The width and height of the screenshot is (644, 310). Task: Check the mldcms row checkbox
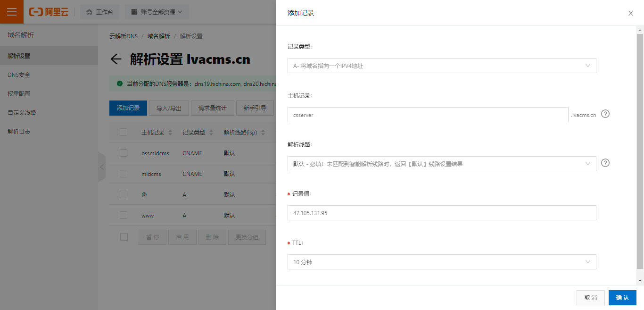point(124,174)
